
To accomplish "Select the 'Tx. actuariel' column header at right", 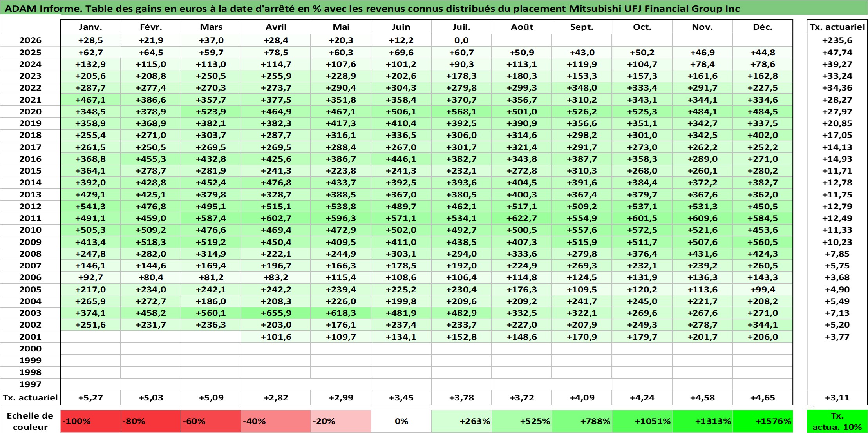I will coord(837,27).
